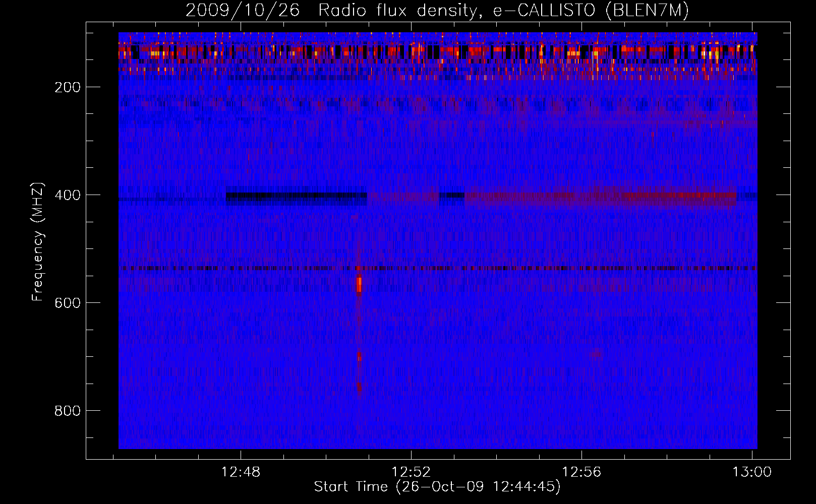The image size is (816, 504).
Task: Click the 400 frequency tick label
Action: point(68,195)
